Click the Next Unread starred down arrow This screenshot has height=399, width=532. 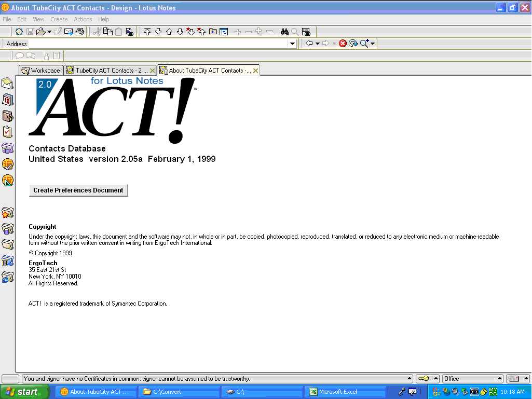click(x=190, y=31)
